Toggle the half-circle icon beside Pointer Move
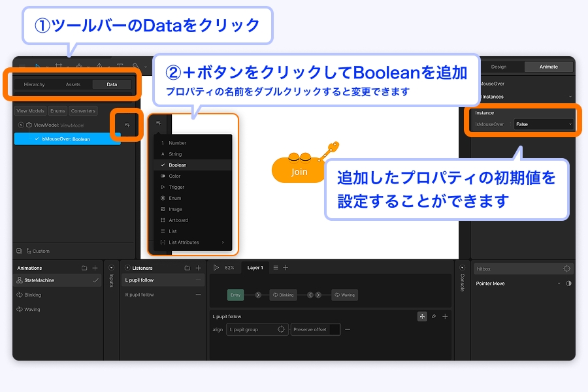 pyautogui.click(x=568, y=284)
